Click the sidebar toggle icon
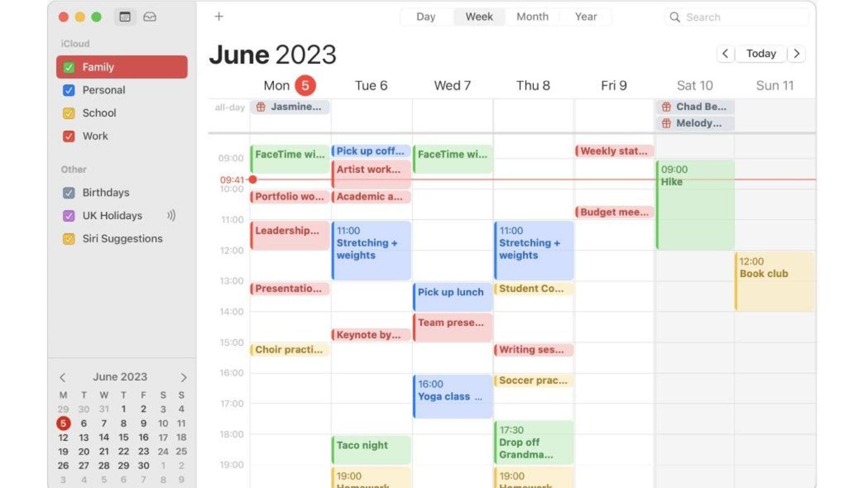868x488 pixels. tap(126, 17)
